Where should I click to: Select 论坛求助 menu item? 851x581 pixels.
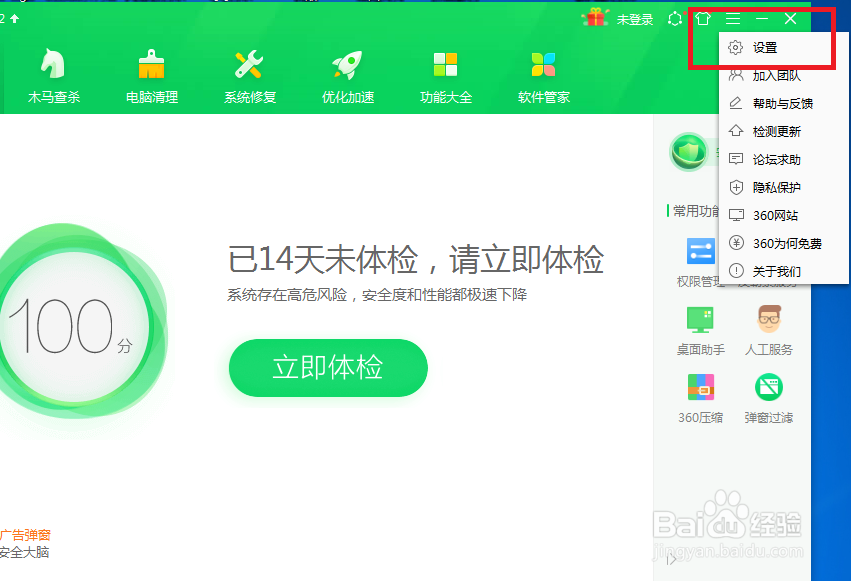coord(784,159)
